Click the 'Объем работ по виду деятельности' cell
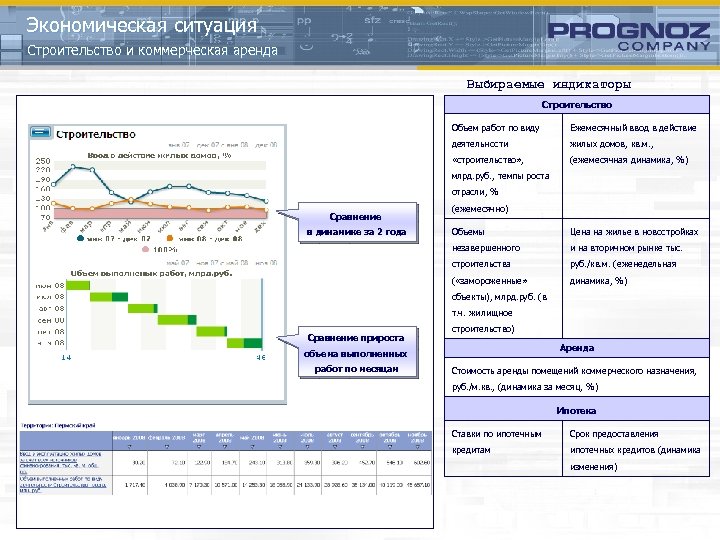Viewport: 720px width, 540px height. [503, 166]
